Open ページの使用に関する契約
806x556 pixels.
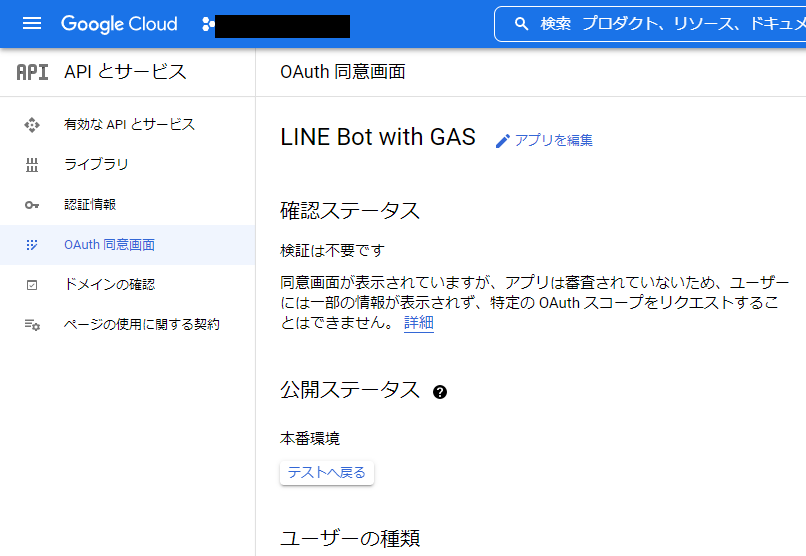(127, 325)
